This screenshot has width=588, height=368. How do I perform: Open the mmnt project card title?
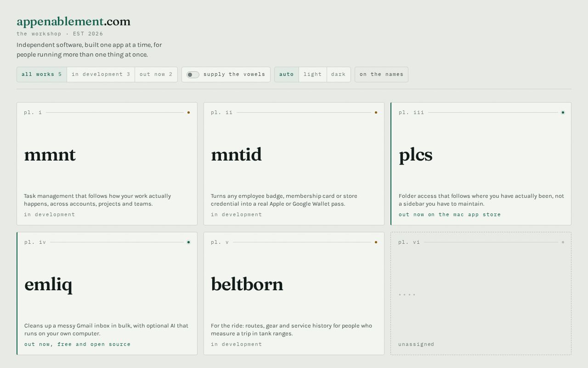pyautogui.click(x=50, y=155)
